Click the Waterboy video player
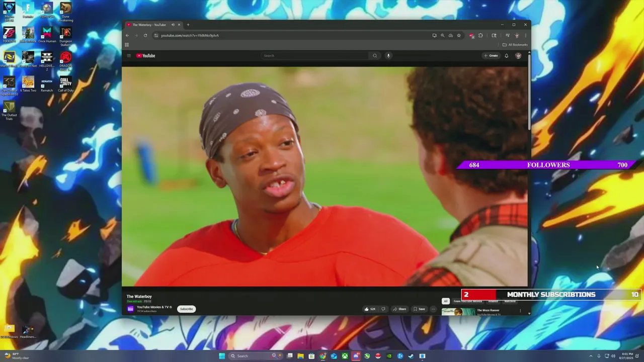Viewport: 644px width, 362px height. pyautogui.click(x=325, y=176)
